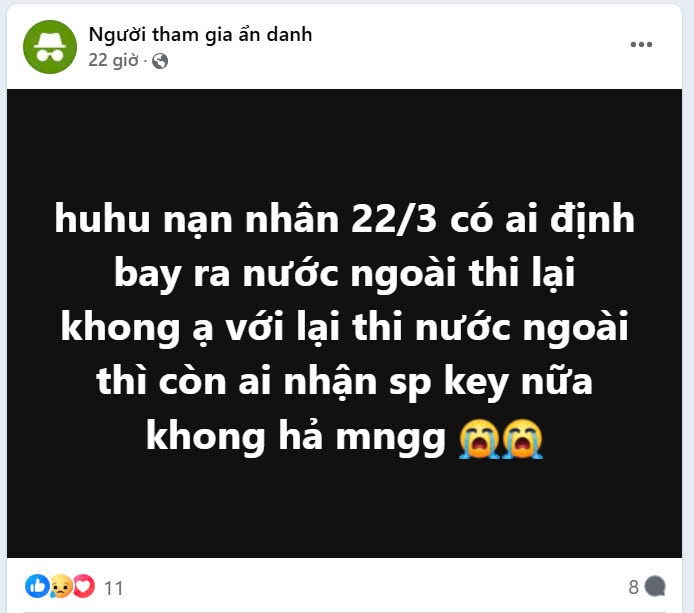694x613 pixels.
Task: Open the "22 giờ" post timestamp
Action: point(113,61)
